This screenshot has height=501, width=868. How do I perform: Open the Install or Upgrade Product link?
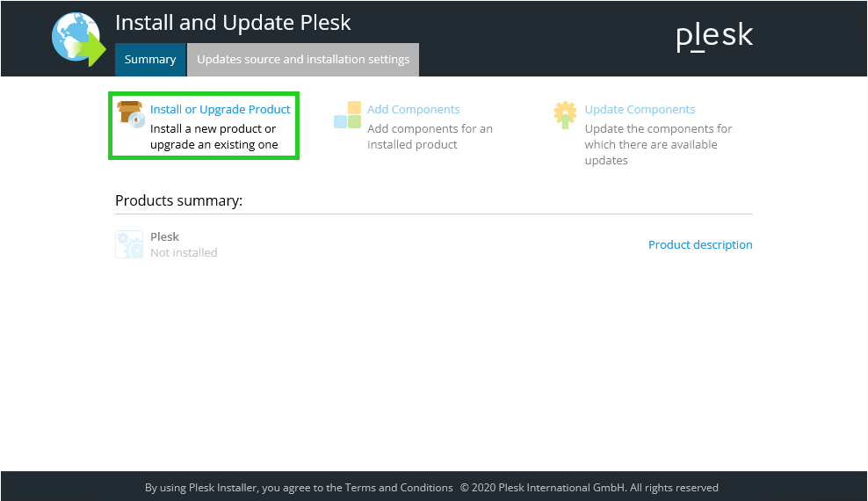point(220,110)
